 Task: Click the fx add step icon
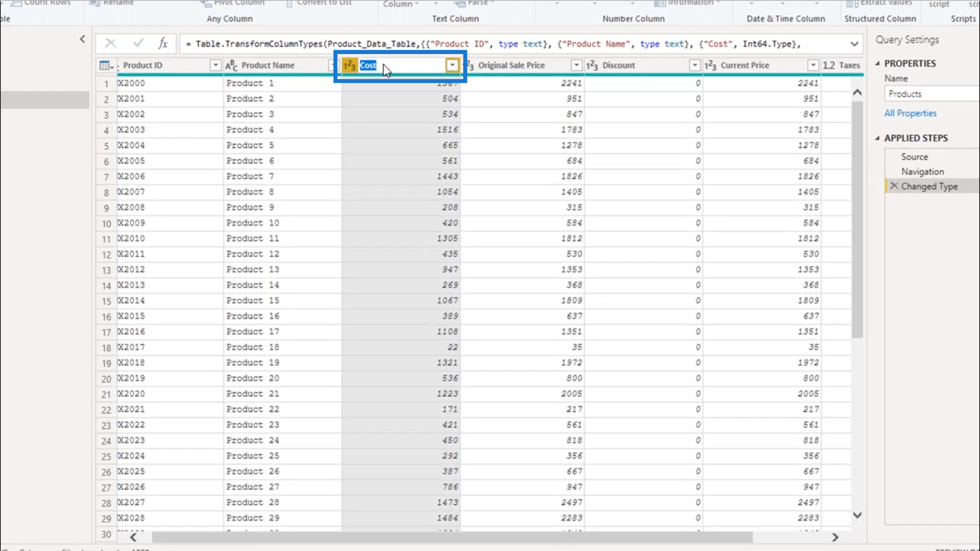coord(163,43)
